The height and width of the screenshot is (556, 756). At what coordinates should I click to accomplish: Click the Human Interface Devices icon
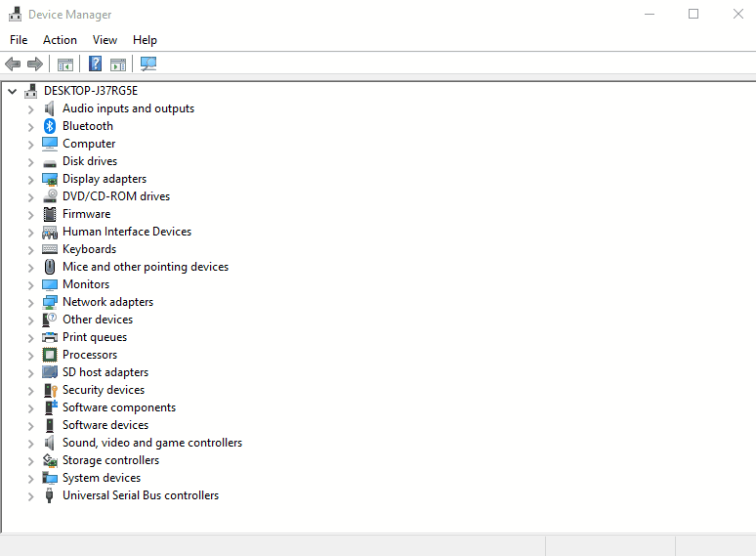point(50,233)
